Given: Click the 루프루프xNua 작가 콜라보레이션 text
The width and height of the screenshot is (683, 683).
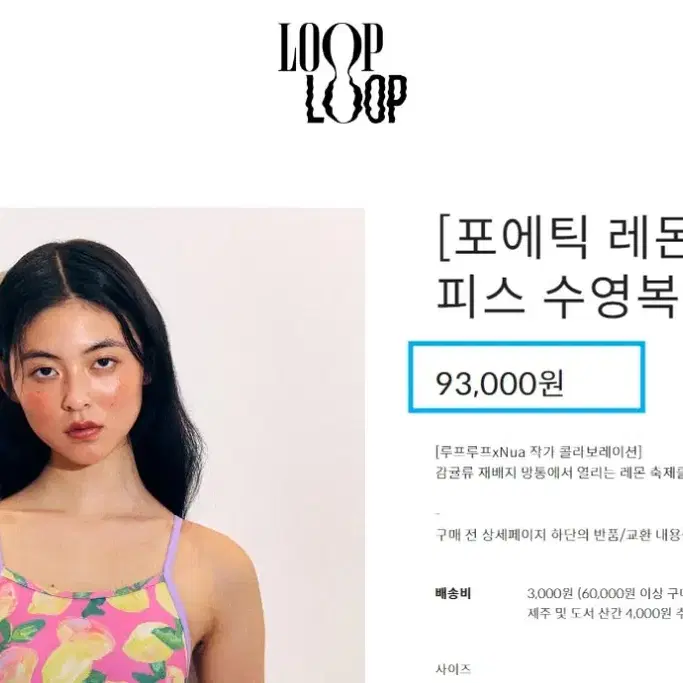Looking at the screenshot, I should [x=538, y=452].
